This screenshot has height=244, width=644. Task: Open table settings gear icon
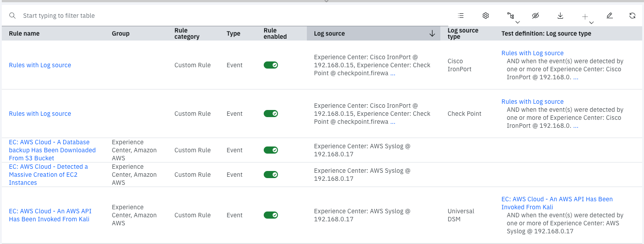point(486,16)
